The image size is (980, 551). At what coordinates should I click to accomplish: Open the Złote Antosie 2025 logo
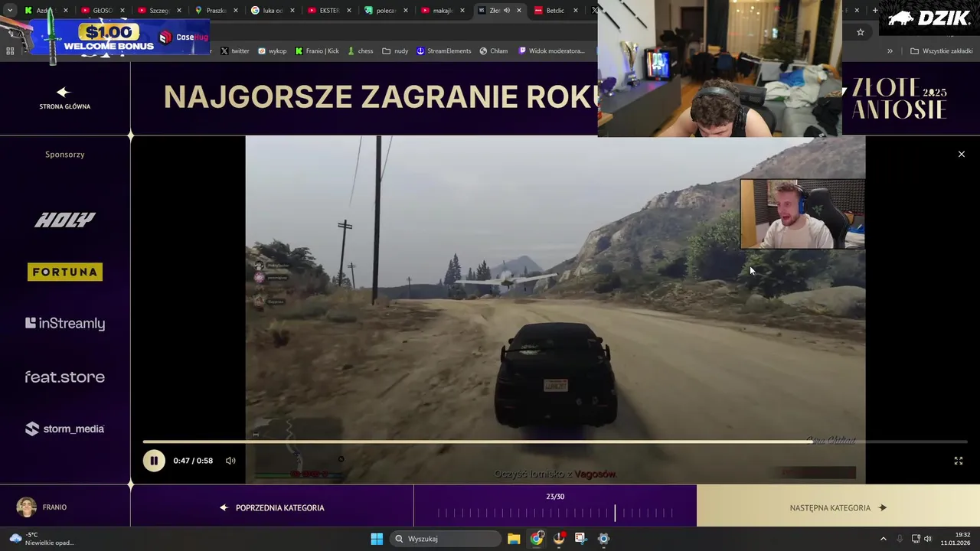click(x=900, y=99)
